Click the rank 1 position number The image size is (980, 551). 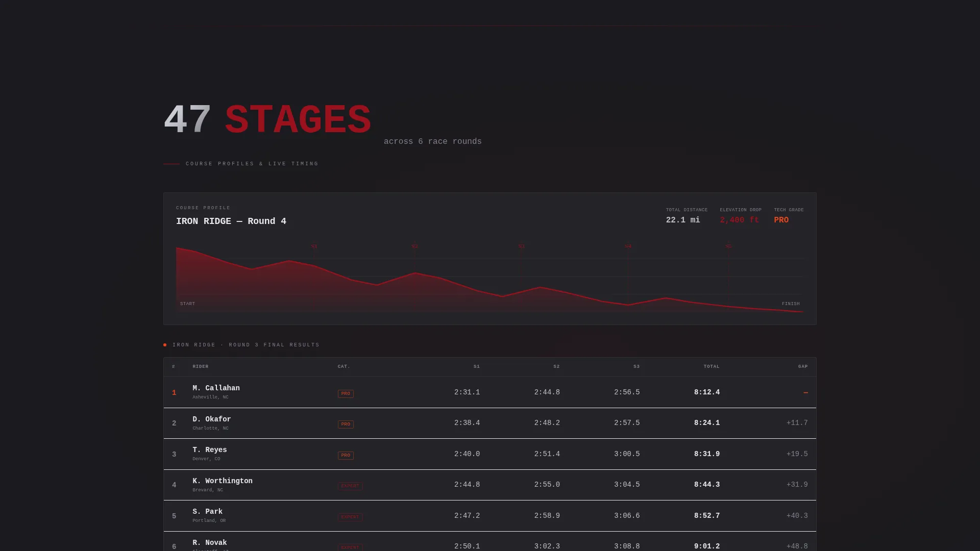point(174,393)
